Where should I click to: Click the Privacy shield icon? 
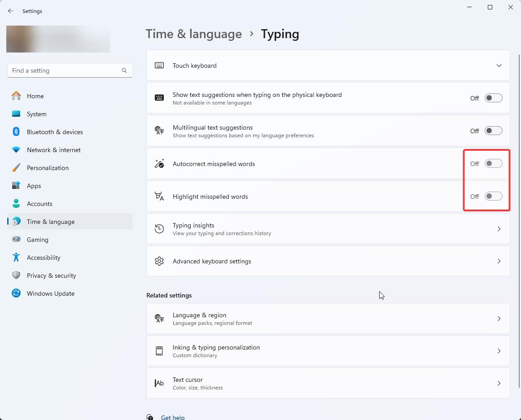click(16, 275)
